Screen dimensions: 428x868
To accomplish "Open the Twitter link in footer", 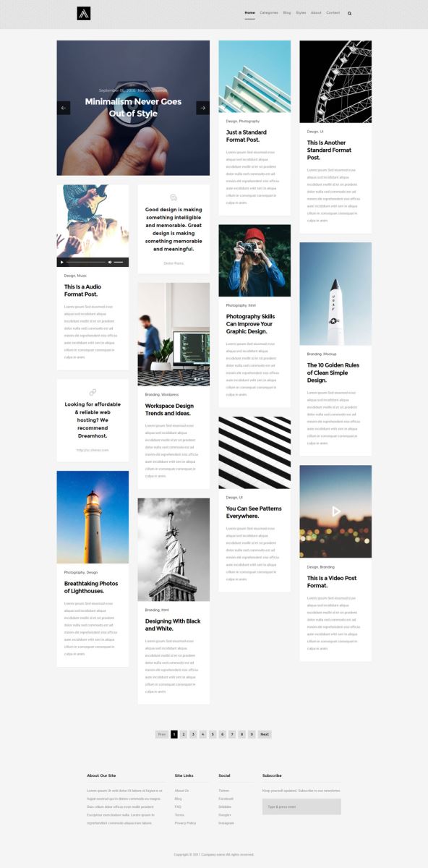I will pos(223,791).
